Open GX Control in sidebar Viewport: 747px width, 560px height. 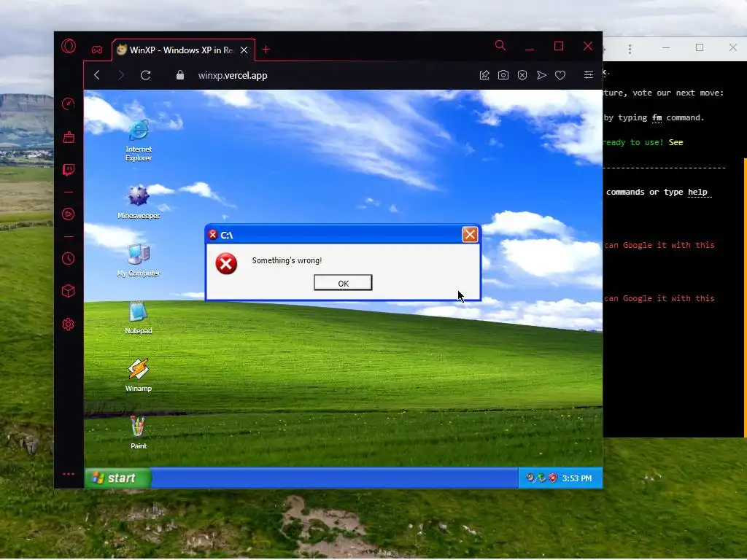pos(69,104)
